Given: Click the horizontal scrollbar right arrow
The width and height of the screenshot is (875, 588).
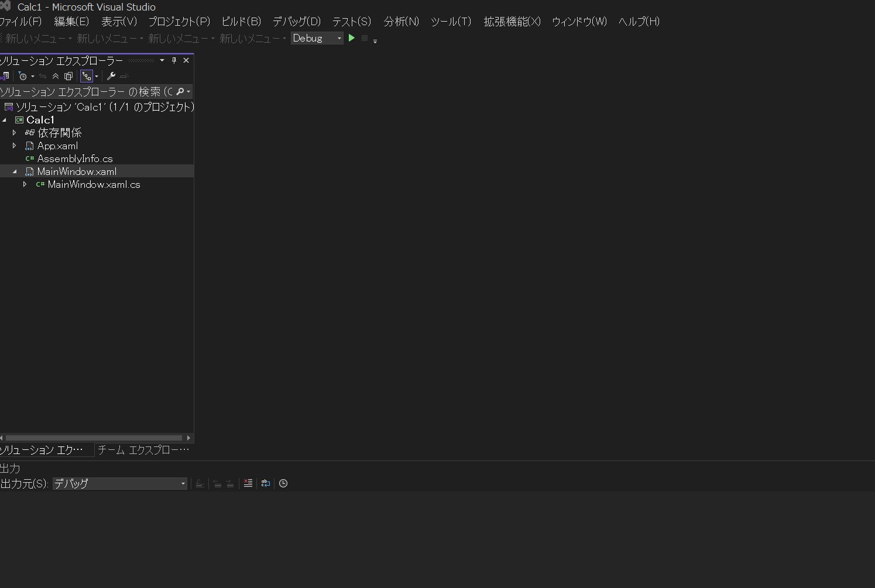Looking at the screenshot, I should [x=188, y=438].
